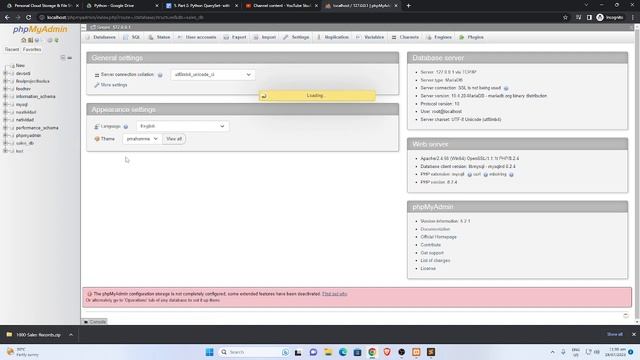Expand the performance_schema database node
Image resolution: width=640 pixels, height=360 pixels.
click(5, 128)
